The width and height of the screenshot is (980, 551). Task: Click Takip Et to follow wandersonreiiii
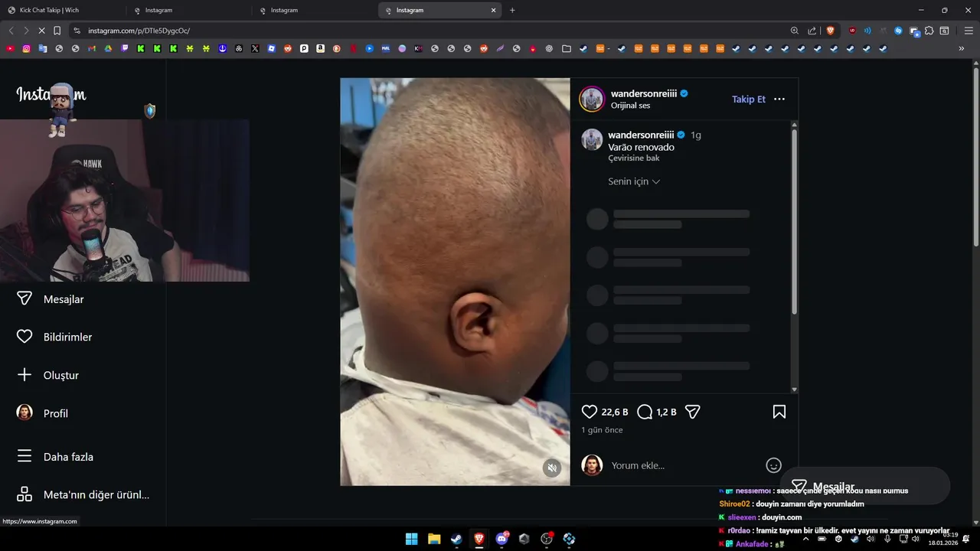coord(749,99)
